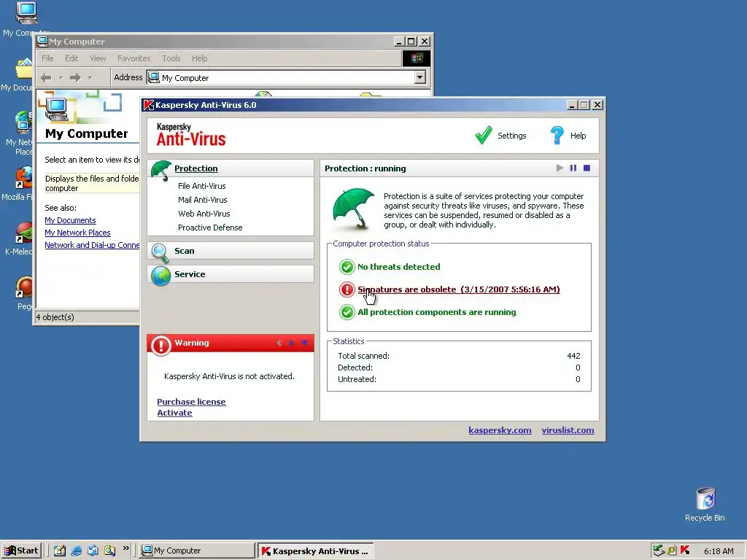This screenshot has height=560, width=747.
Task: Open File menu in My Computer window
Action: tap(47, 58)
